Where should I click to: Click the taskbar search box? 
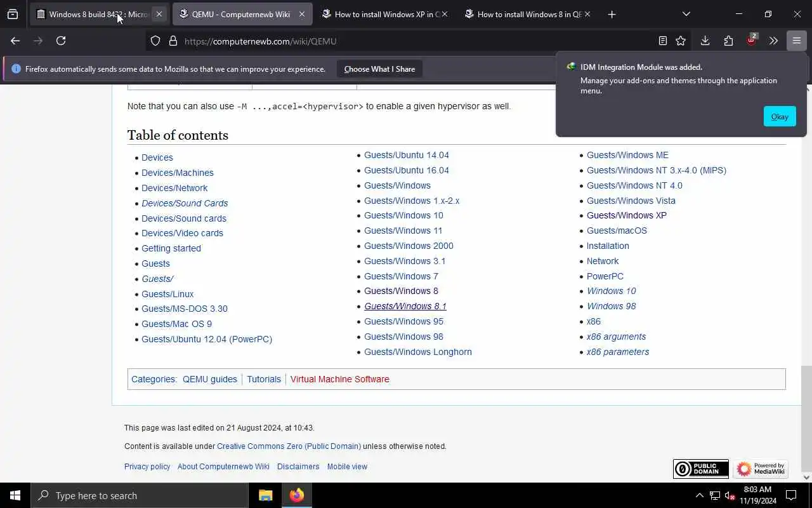(x=140, y=495)
